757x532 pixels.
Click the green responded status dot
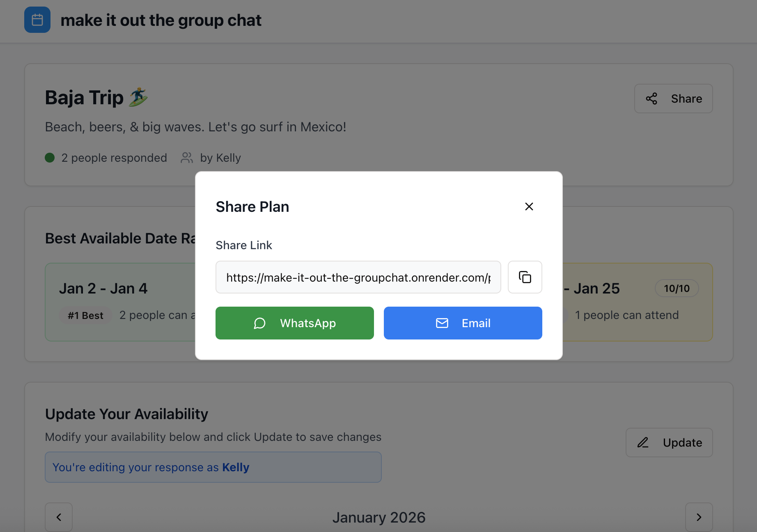[x=50, y=158]
